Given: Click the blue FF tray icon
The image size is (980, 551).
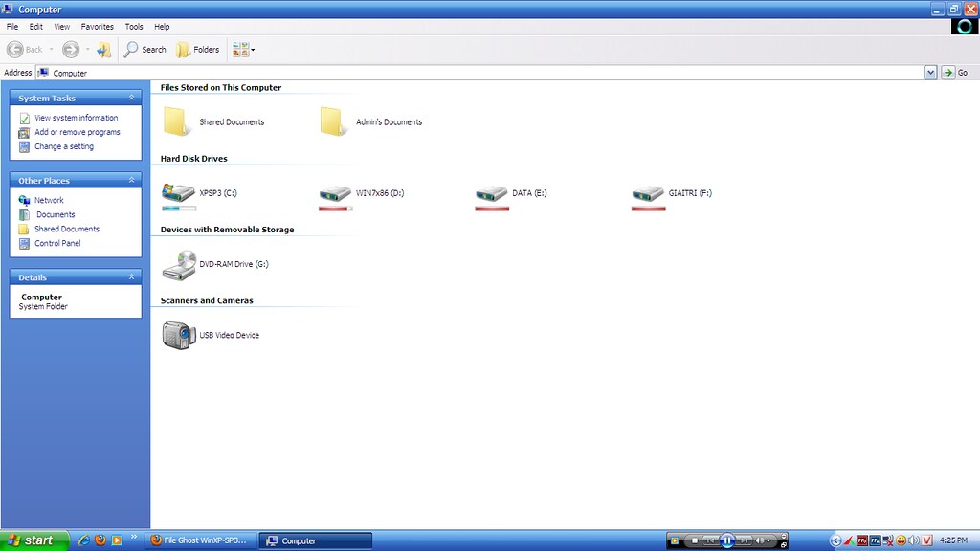Looking at the screenshot, I should (x=875, y=540).
